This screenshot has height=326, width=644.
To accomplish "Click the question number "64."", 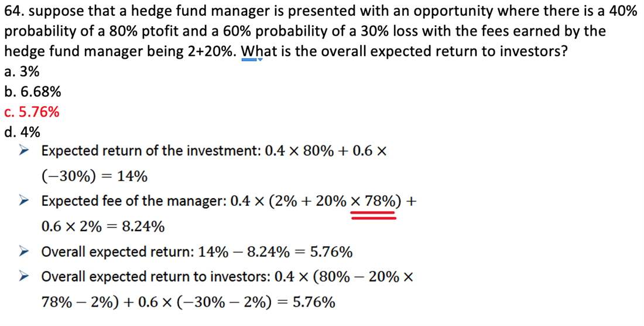I will 15,12.
